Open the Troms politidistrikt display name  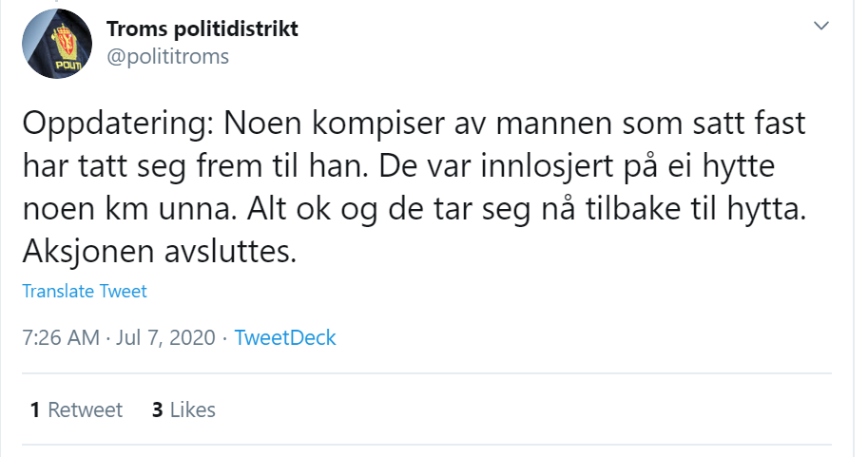[203, 29]
